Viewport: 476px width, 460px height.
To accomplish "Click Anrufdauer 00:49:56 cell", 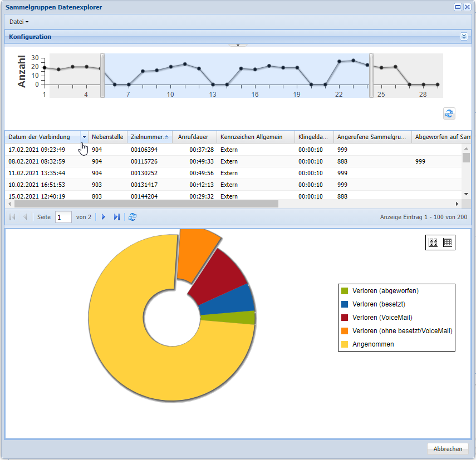I will pyautogui.click(x=202, y=173).
